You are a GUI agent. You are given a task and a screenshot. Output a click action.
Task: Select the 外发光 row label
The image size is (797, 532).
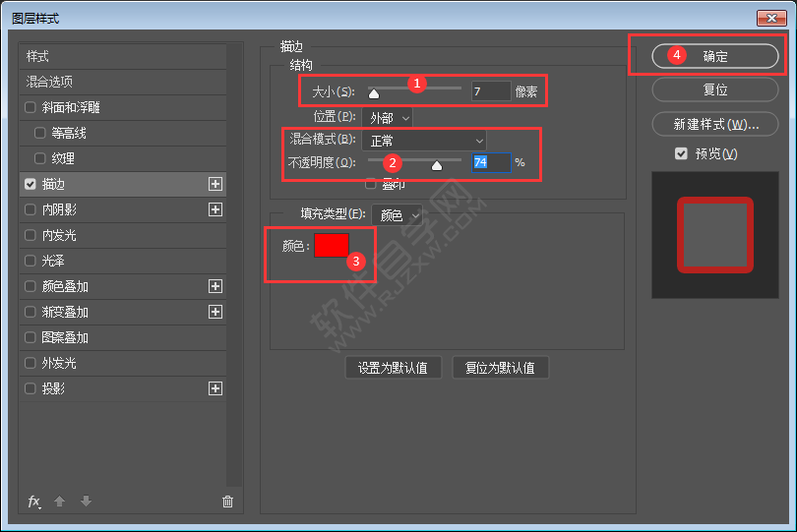(59, 363)
